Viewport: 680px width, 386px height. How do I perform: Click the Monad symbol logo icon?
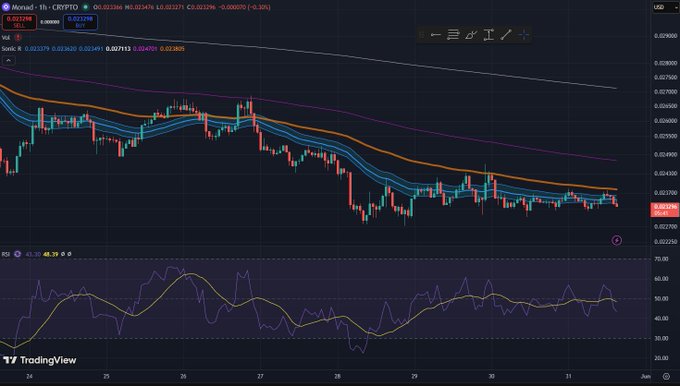pyautogui.click(x=6, y=7)
